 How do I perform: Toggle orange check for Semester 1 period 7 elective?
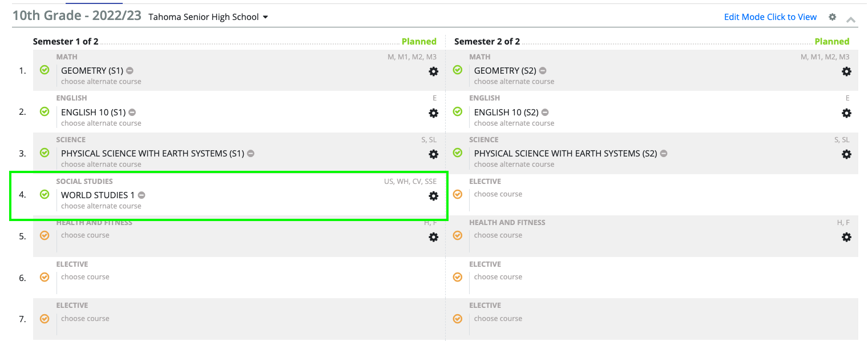click(45, 319)
